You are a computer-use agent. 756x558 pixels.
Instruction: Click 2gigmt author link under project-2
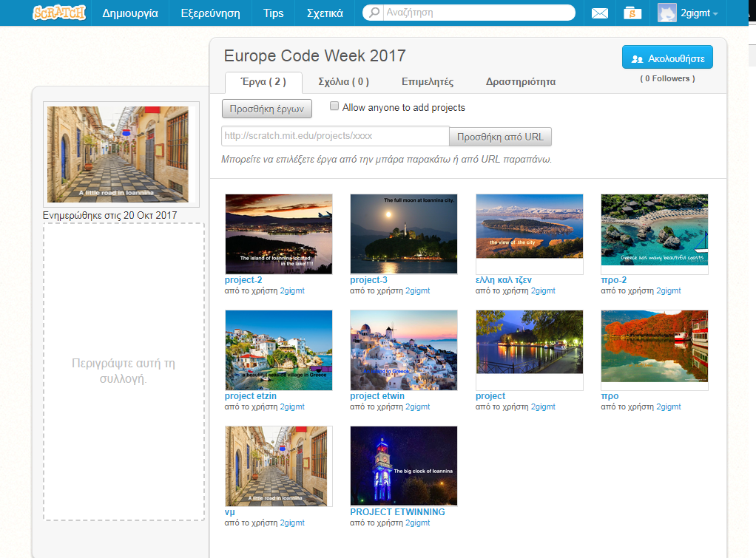click(x=292, y=291)
